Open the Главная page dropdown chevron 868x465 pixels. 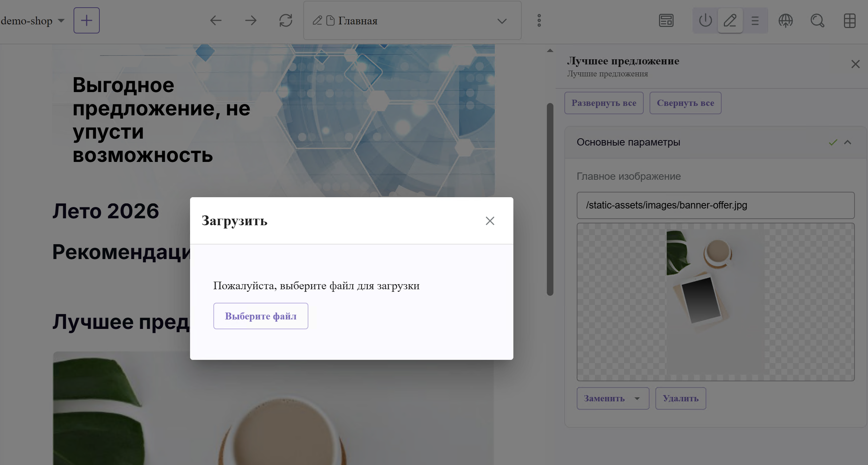502,21
